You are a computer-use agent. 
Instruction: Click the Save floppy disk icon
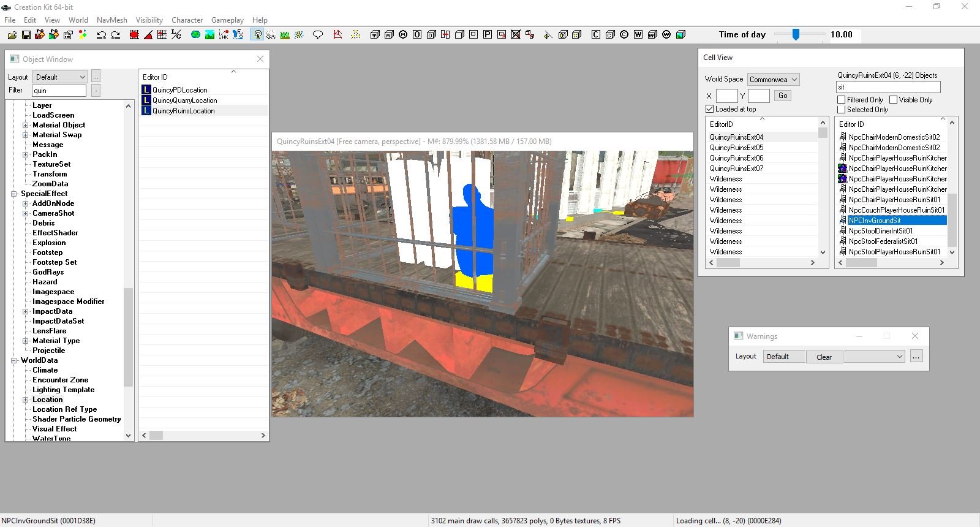point(26,35)
